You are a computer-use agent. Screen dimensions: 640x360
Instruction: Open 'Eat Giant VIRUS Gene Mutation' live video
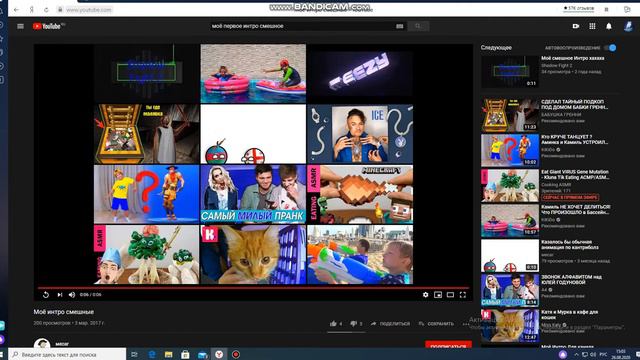[575, 174]
